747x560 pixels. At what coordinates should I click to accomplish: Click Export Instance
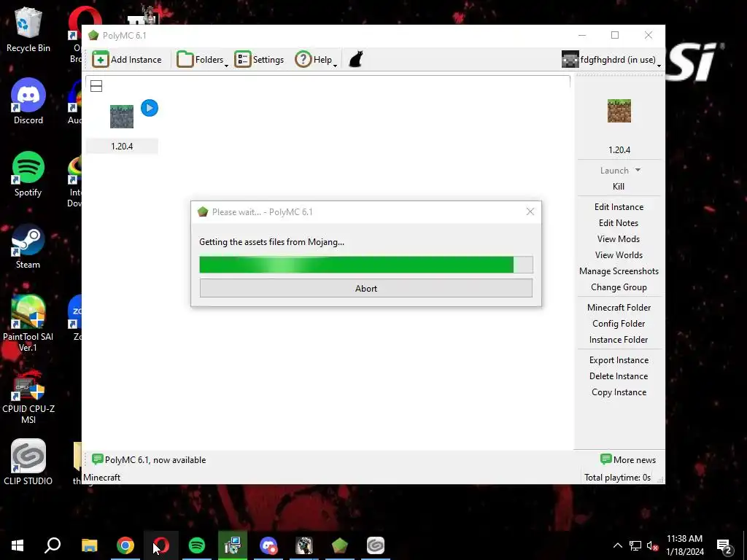619,360
